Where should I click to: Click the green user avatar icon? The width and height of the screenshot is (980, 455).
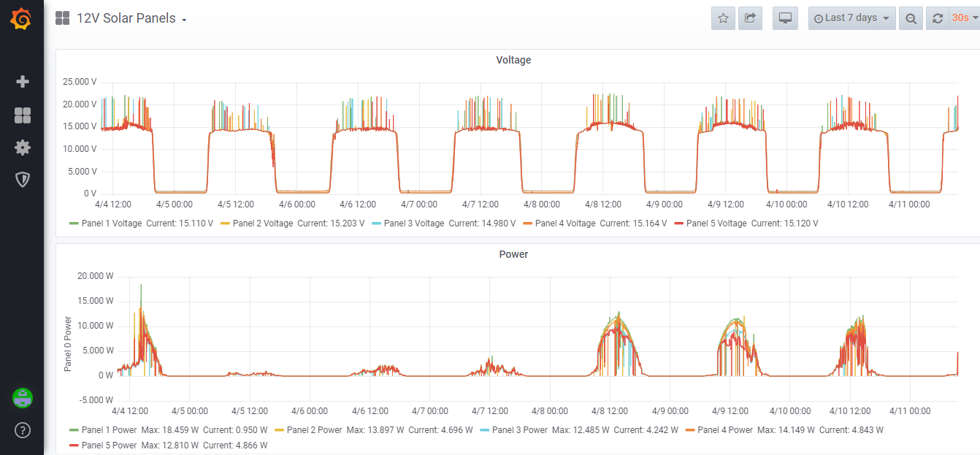coord(23,398)
